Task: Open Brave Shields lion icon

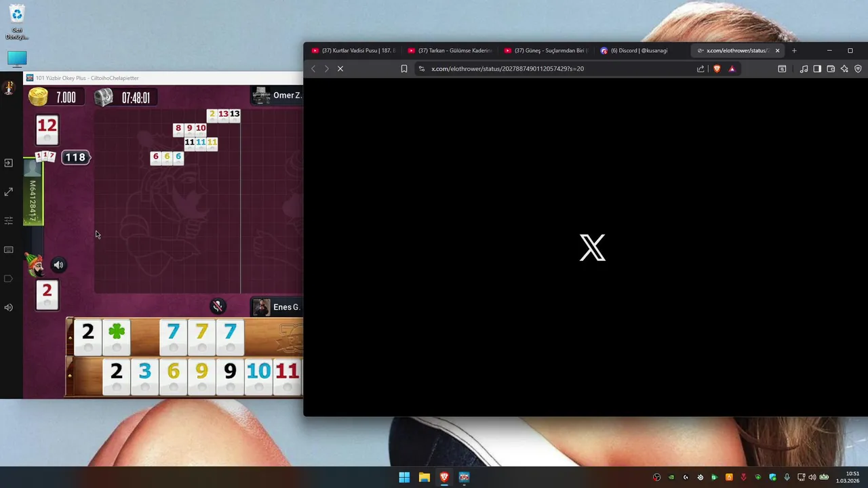Action: tap(717, 68)
